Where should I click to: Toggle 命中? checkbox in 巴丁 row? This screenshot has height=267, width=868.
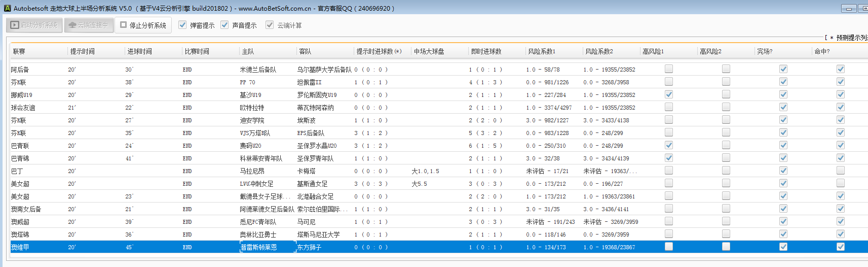pyautogui.click(x=841, y=171)
